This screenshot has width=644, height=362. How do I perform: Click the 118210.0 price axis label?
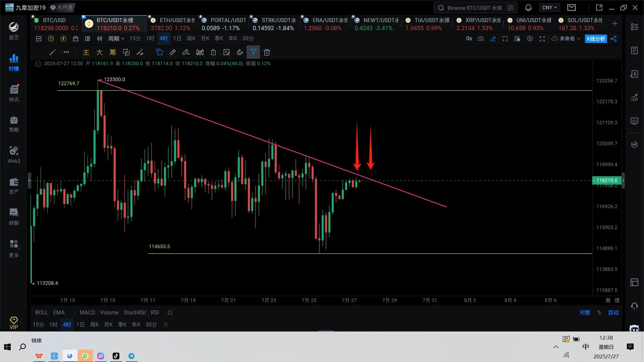pyautogui.click(x=606, y=180)
